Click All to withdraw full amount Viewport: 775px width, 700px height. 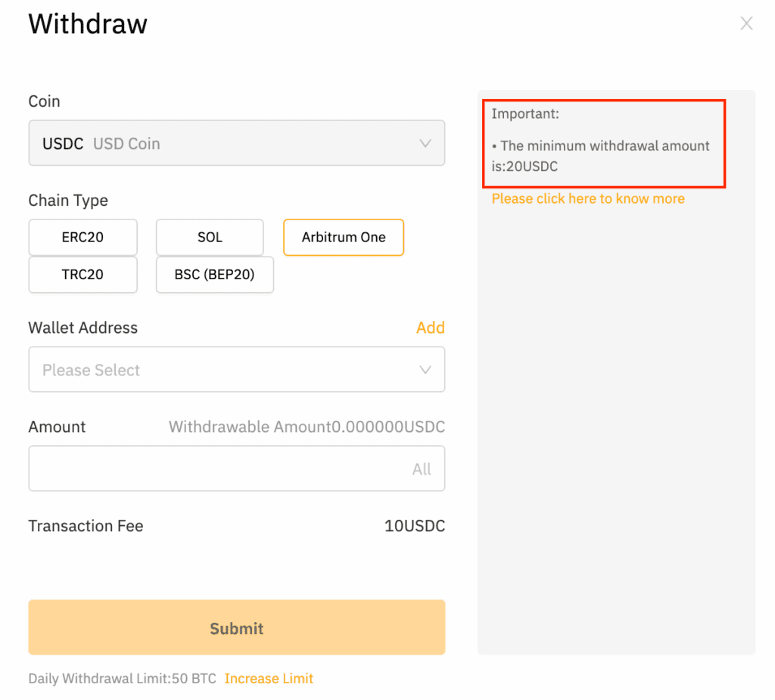pyautogui.click(x=422, y=469)
